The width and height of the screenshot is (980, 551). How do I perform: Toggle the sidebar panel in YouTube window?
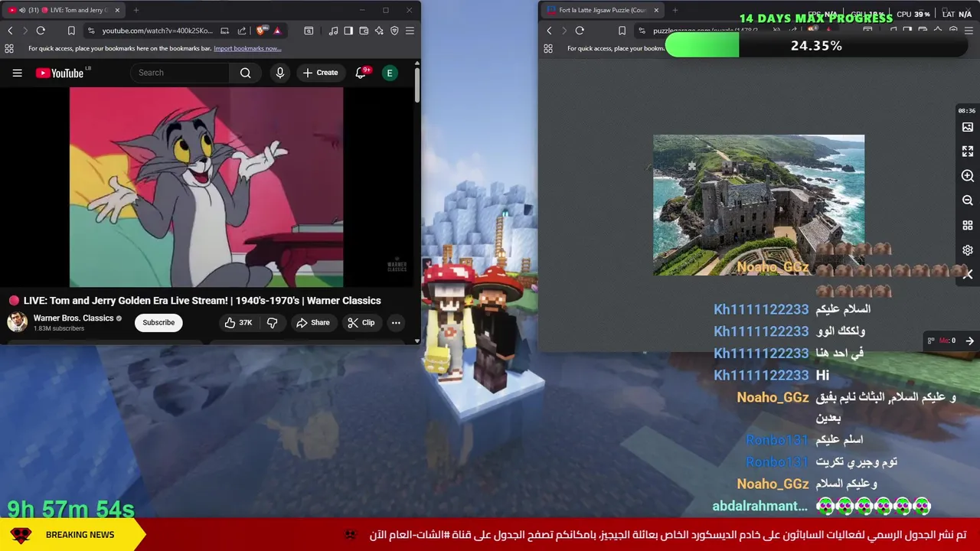(x=348, y=31)
